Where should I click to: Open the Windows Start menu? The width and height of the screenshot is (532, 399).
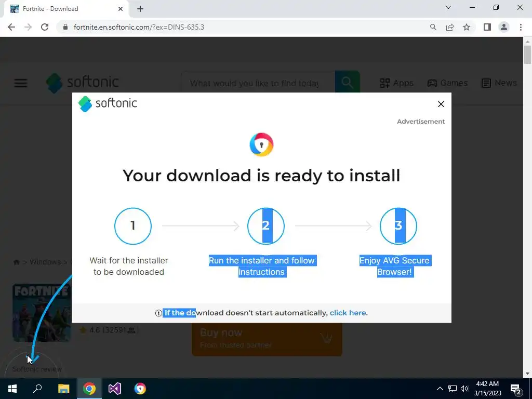[x=12, y=389]
